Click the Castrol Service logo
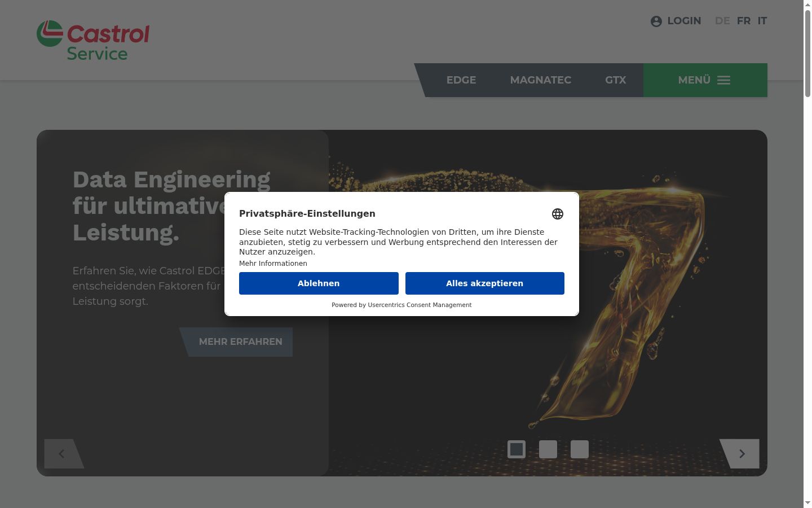Screen dimensions: 812x508 (93, 41)
